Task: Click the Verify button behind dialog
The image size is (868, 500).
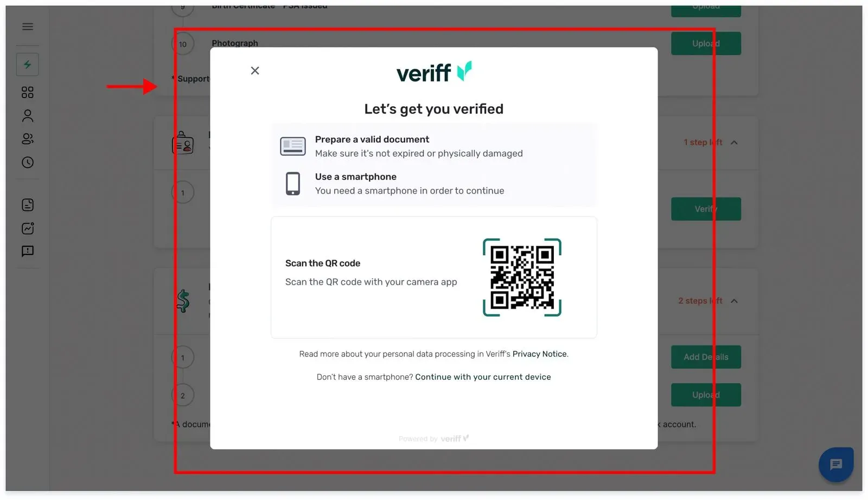Action: pos(706,209)
